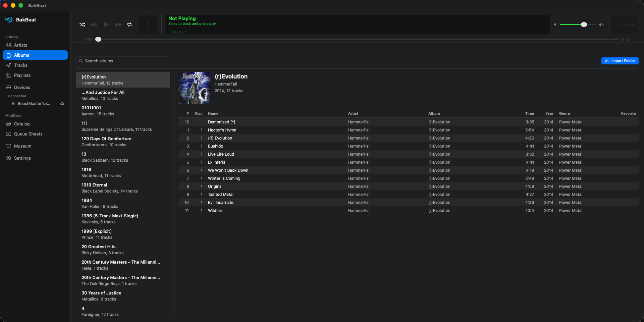Open Settings

coord(35,158)
